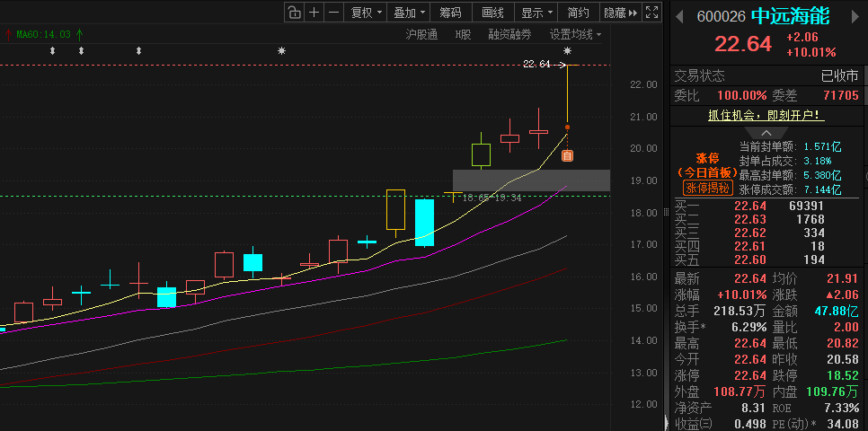Go to previous stock with left arrow
Image resolution: width=868 pixels, height=431 pixels.
coord(679,17)
